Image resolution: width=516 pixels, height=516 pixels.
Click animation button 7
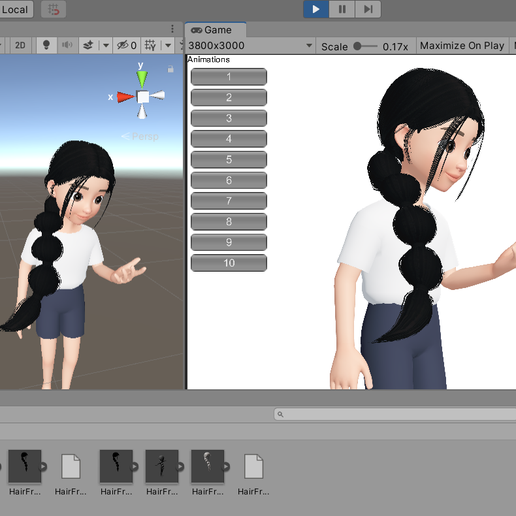pos(229,201)
